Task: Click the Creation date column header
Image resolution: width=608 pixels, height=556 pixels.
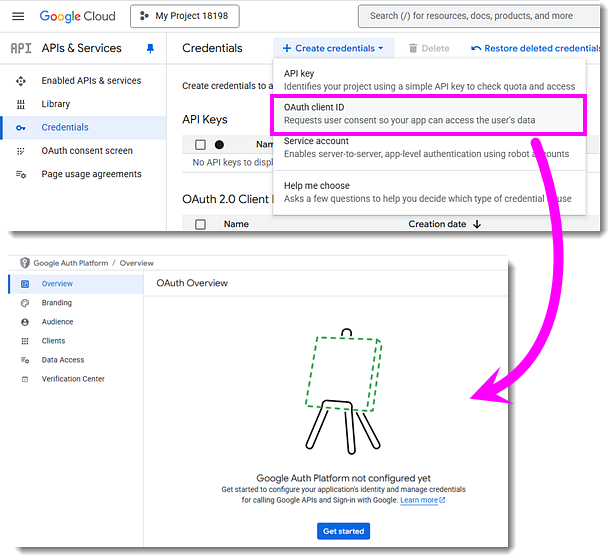Action: click(437, 224)
